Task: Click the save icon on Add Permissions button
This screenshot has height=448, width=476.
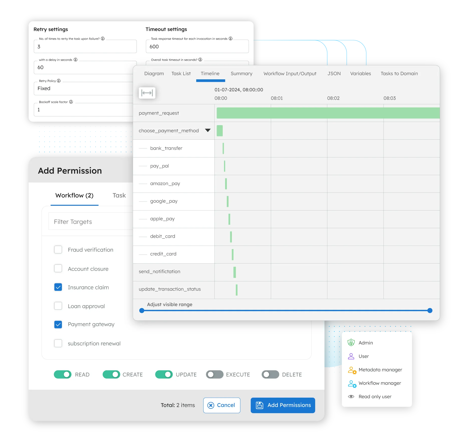Action: (x=259, y=405)
